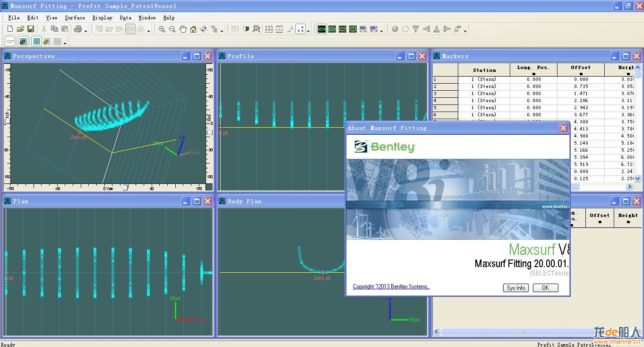The height and width of the screenshot is (347, 644).
Task: Expand the render toolbar options arrow
Action: point(465,31)
